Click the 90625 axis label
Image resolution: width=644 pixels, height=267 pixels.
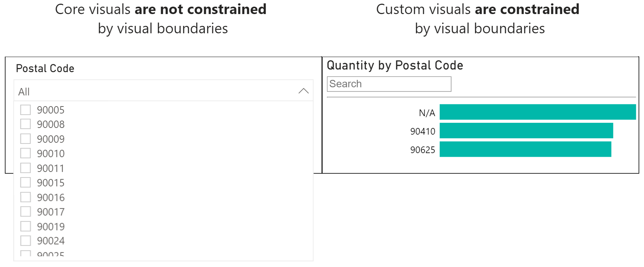pos(423,150)
